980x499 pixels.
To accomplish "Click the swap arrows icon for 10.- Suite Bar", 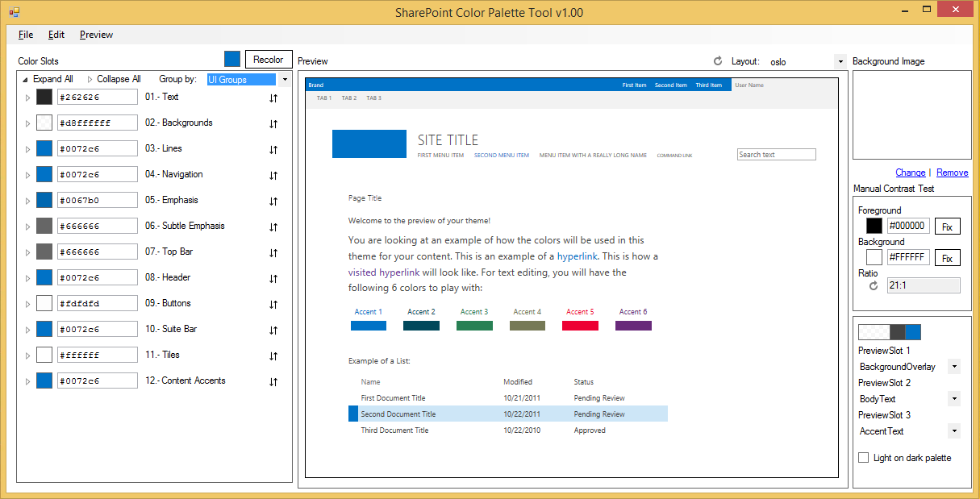I will coord(273,331).
